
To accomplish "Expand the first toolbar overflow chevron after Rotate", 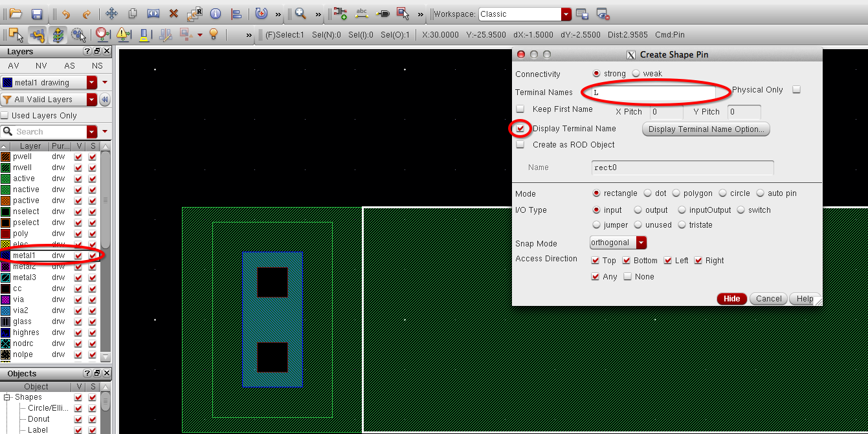I will tap(278, 14).
